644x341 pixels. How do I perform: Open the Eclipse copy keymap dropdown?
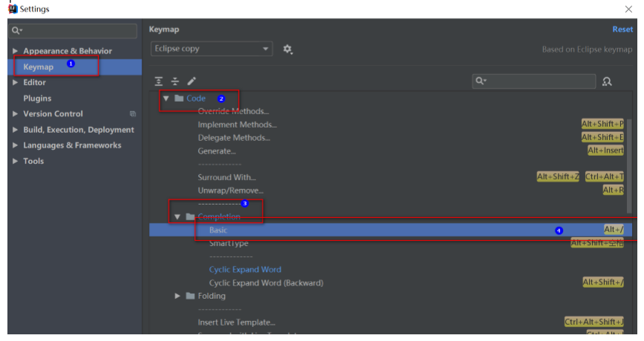pos(211,49)
